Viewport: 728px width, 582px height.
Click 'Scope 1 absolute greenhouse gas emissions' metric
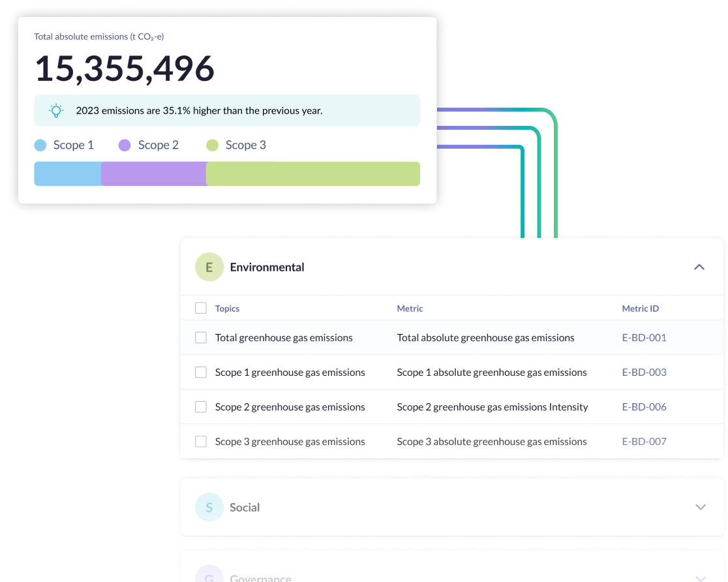(492, 372)
